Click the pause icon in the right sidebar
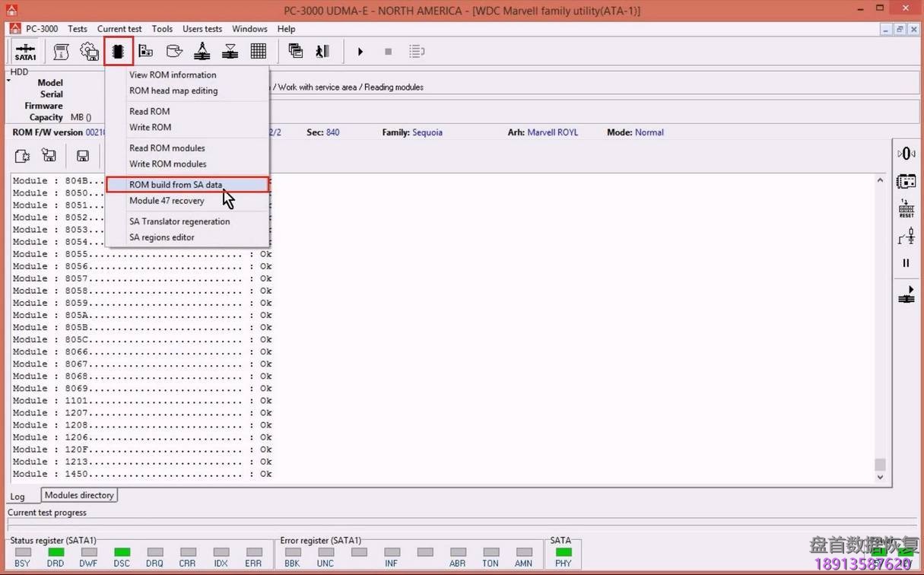Screen dimensions: 924x575 [906, 262]
